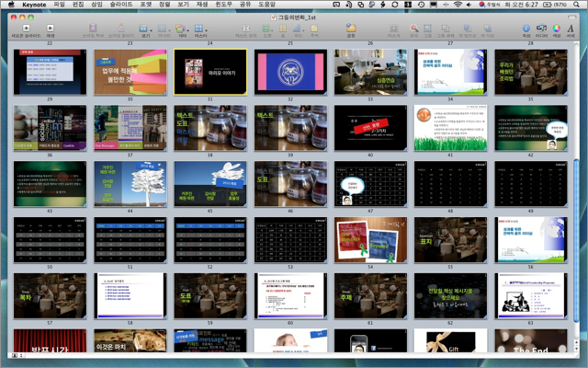Click the Text Box (텍스트 상자) icon
Image resolution: width=588 pixels, height=368 pixels.
(246, 29)
